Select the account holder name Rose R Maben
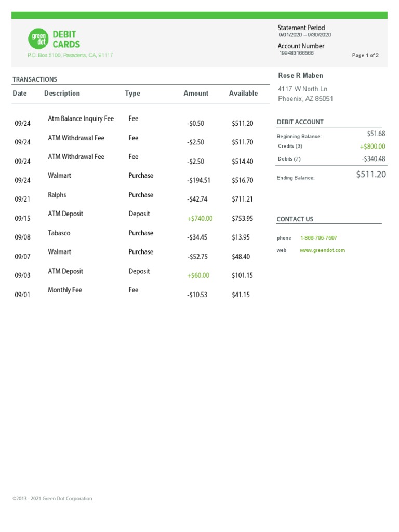Image resolution: width=399 pixels, height=532 pixels. (x=301, y=76)
